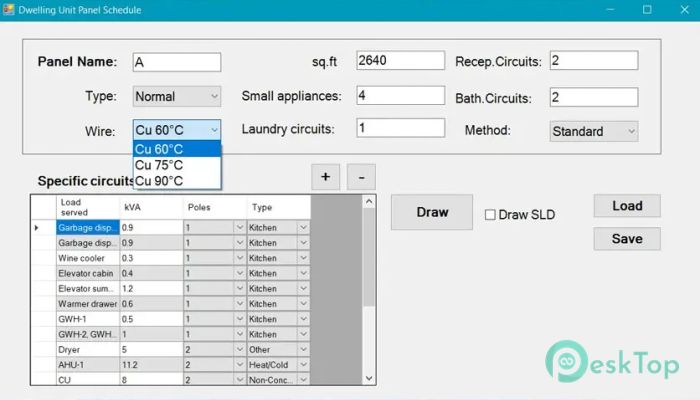Click the Draw button
The height and width of the screenshot is (400, 700).
(432, 212)
